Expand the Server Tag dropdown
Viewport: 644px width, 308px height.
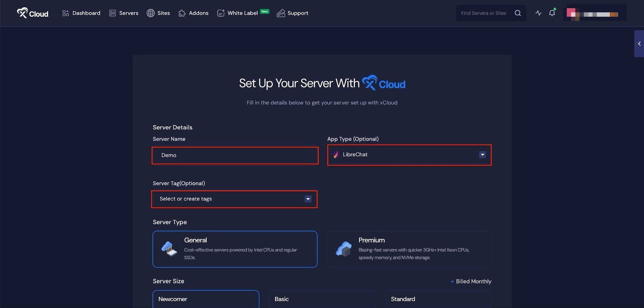click(308, 199)
